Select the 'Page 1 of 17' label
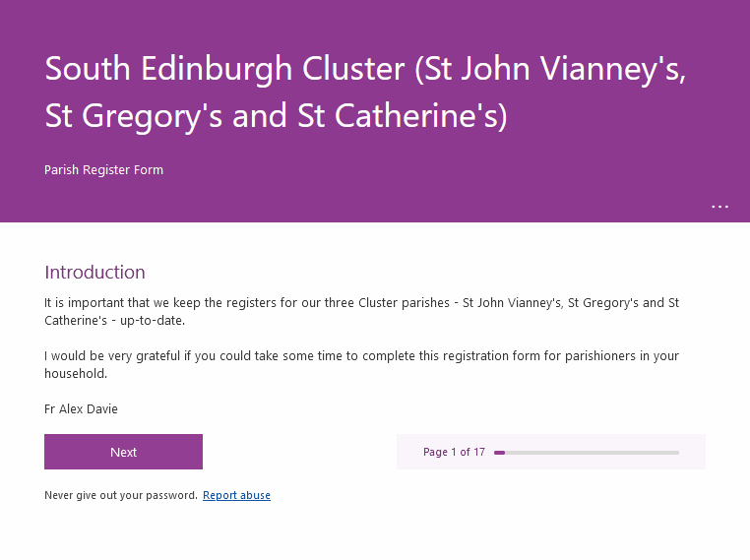Image resolution: width=750 pixels, height=560 pixels. coord(454,452)
